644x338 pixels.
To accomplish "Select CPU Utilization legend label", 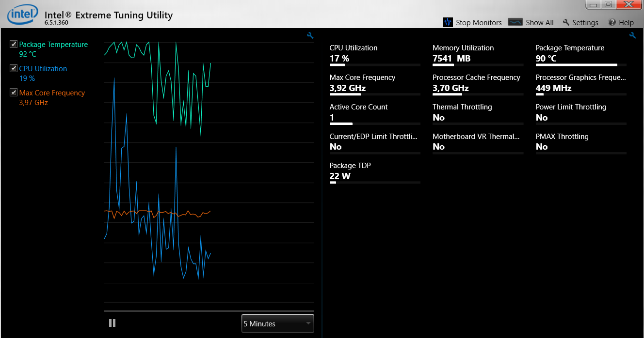I will (x=43, y=69).
